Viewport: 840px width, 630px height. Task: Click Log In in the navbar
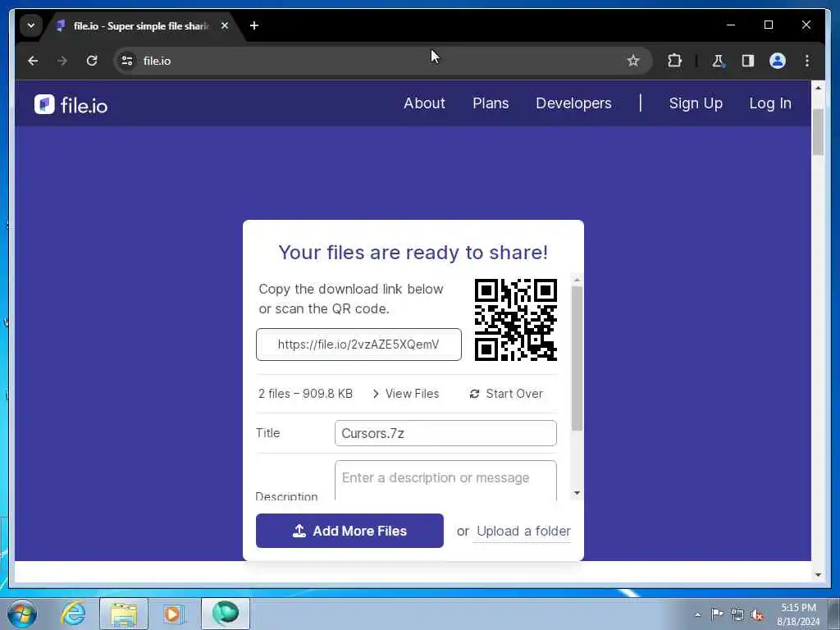pyautogui.click(x=769, y=103)
